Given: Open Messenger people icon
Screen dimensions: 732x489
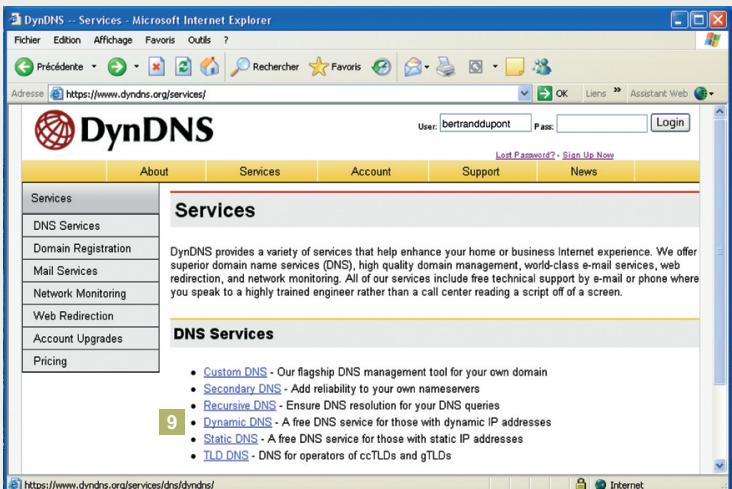Looking at the screenshot, I should click(542, 67).
